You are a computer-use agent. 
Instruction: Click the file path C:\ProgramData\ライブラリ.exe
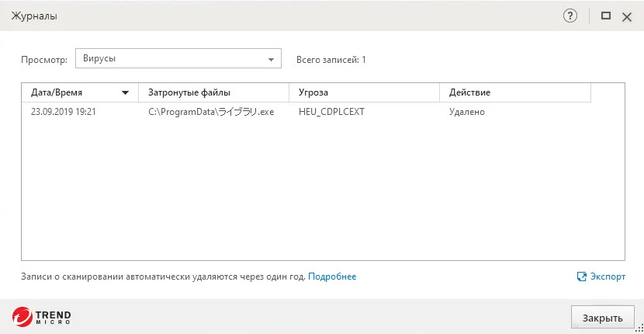click(x=211, y=112)
